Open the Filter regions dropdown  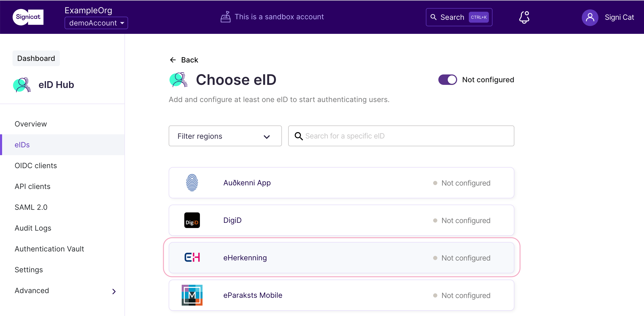coord(225,136)
